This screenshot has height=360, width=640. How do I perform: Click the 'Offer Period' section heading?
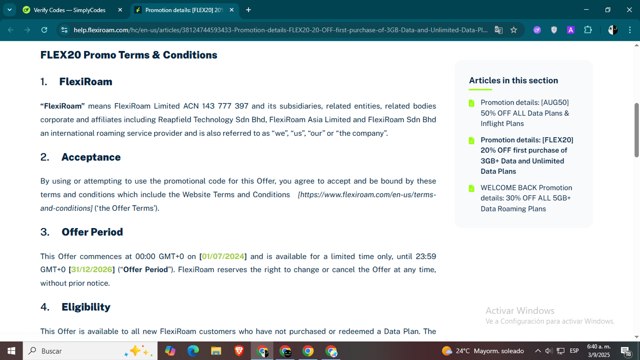(x=92, y=232)
